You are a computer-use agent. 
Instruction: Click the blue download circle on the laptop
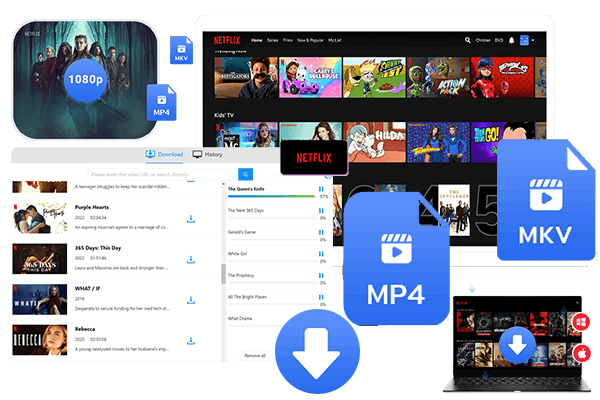(x=517, y=345)
